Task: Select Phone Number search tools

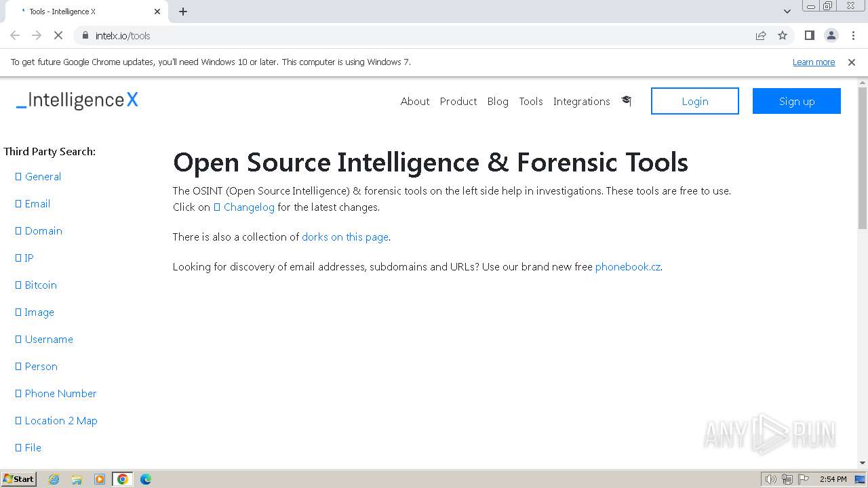Action: tap(56, 393)
